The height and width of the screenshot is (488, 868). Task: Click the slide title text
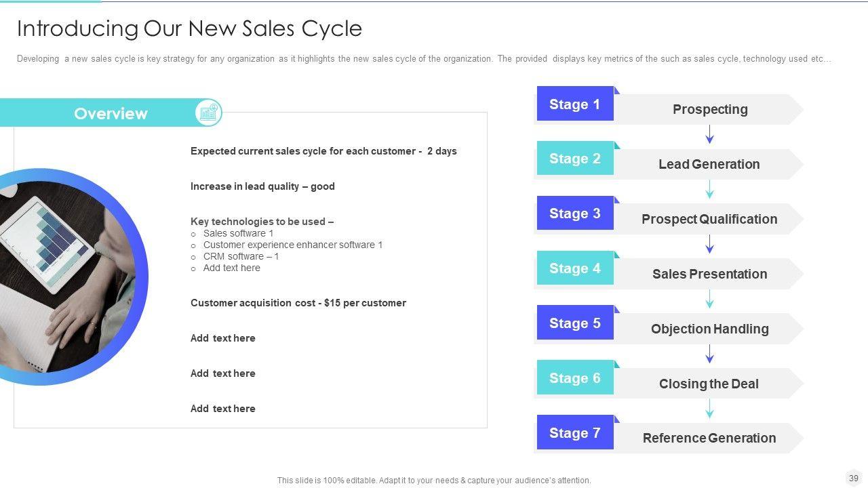[x=189, y=28]
